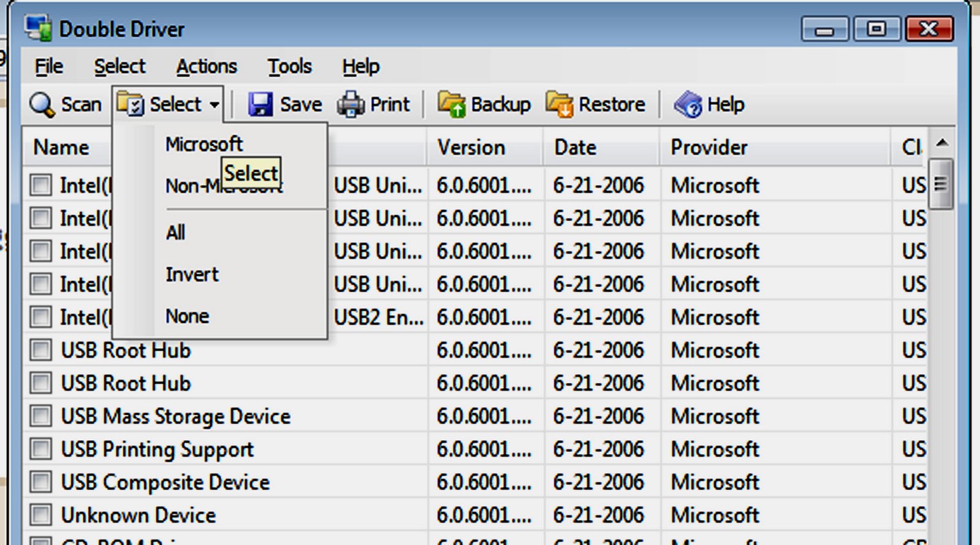Open the Help menu in menu bar
This screenshot has width=980, height=545.
[x=361, y=66]
